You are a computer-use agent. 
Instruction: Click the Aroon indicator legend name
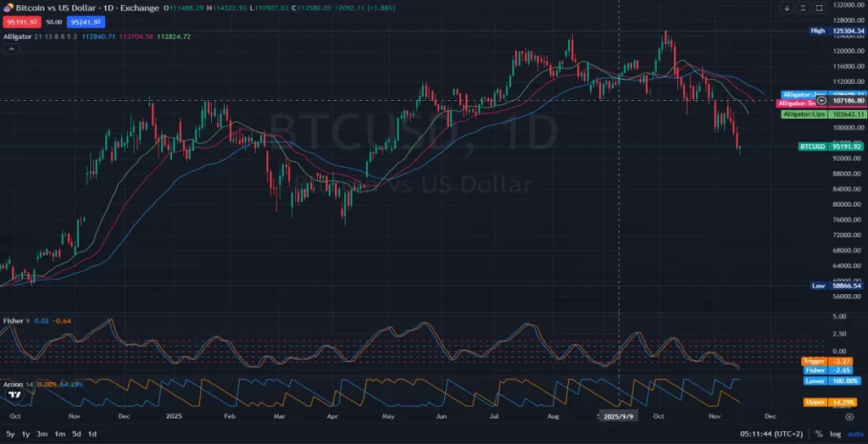click(13, 384)
